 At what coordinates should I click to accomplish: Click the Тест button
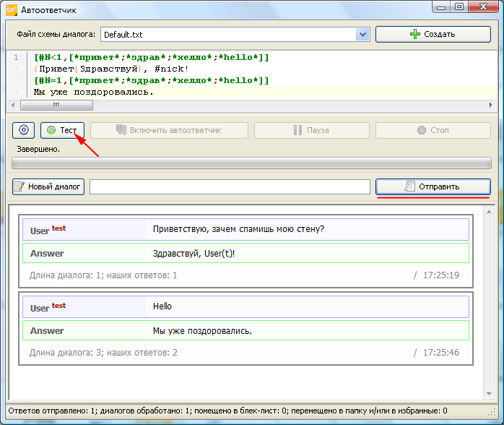[62, 130]
